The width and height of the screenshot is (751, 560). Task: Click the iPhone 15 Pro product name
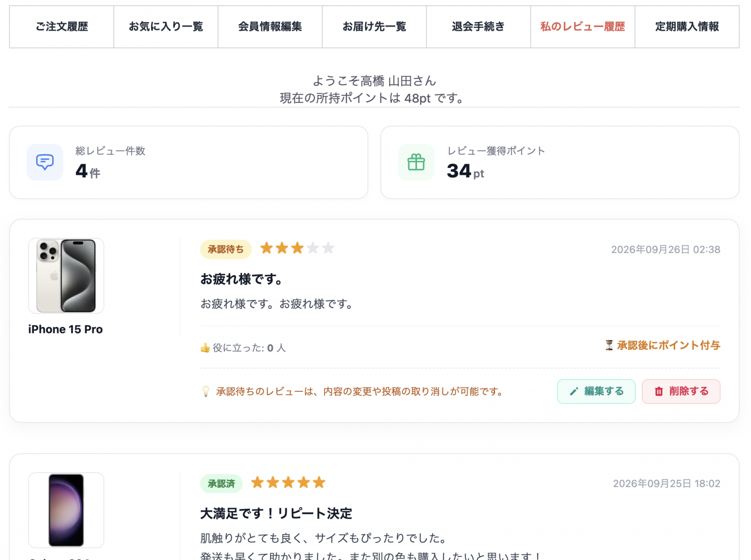(65, 329)
